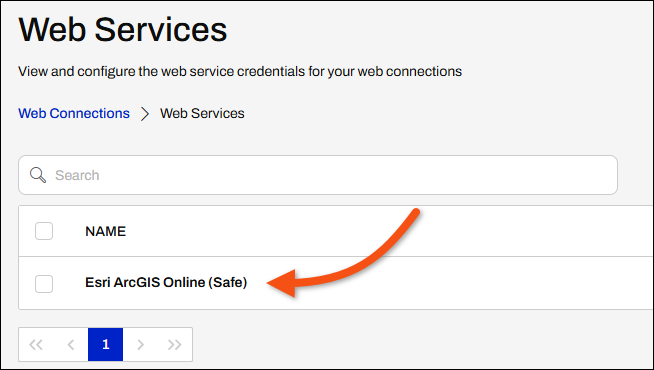This screenshot has height=370, width=654.
Task: Click the Web Services breadcrumb item
Action: (x=202, y=113)
